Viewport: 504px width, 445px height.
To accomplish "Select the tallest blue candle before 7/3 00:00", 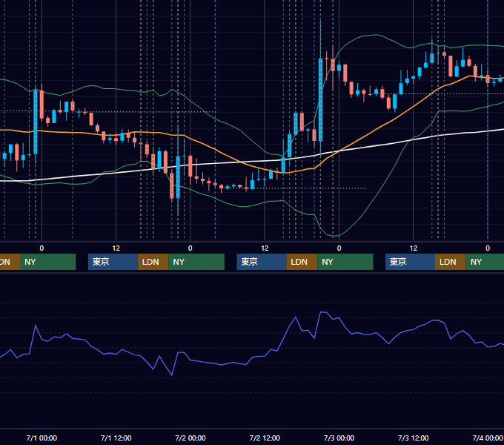I will [x=320, y=99].
